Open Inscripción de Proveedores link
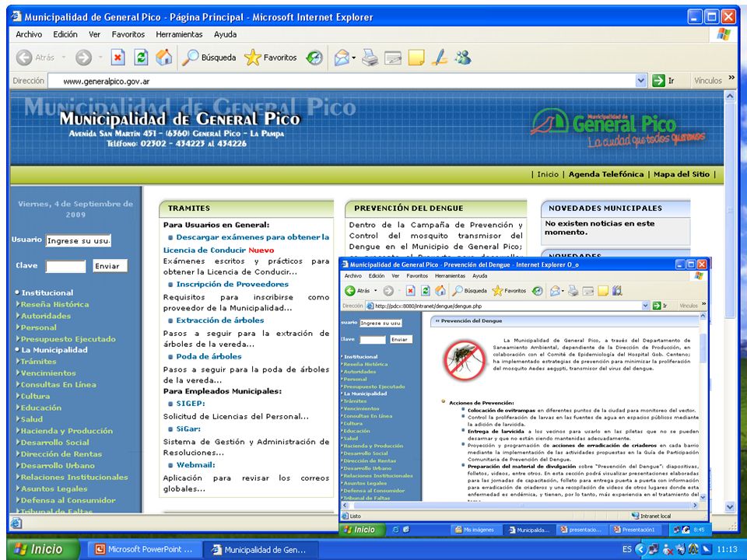747x560 pixels. pos(233,285)
